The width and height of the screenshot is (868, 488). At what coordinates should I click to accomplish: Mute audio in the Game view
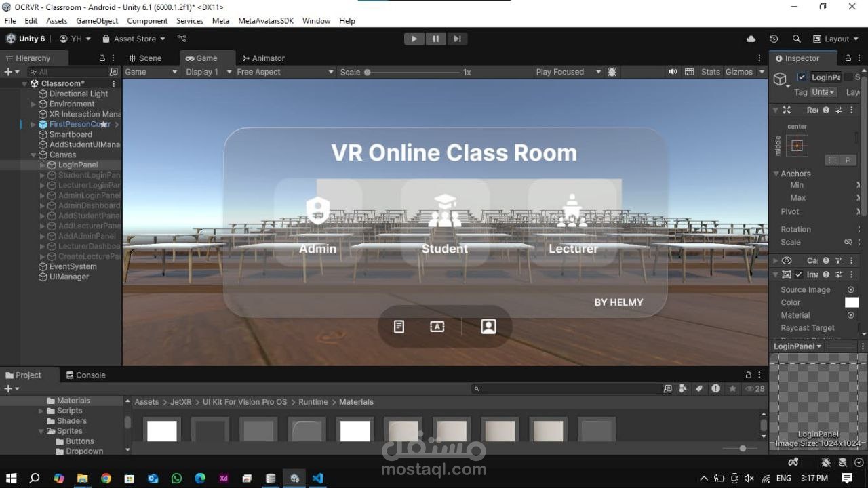(x=673, y=72)
